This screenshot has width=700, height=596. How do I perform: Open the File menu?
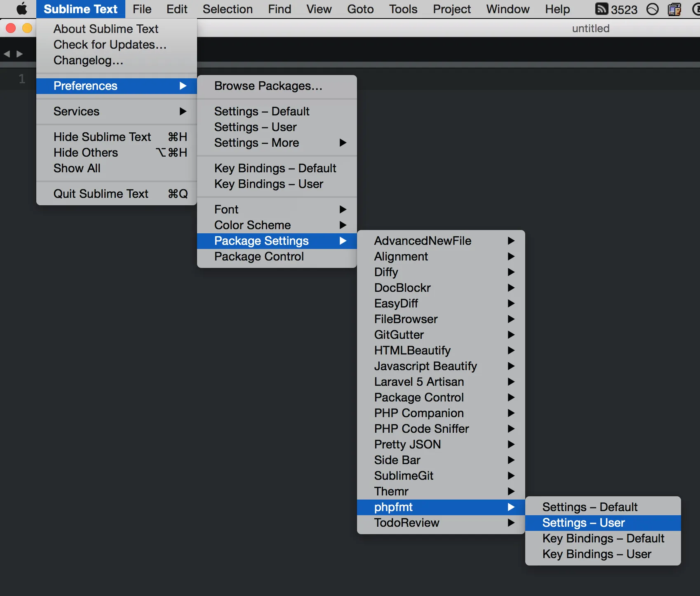pyautogui.click(x=142, y=9)
